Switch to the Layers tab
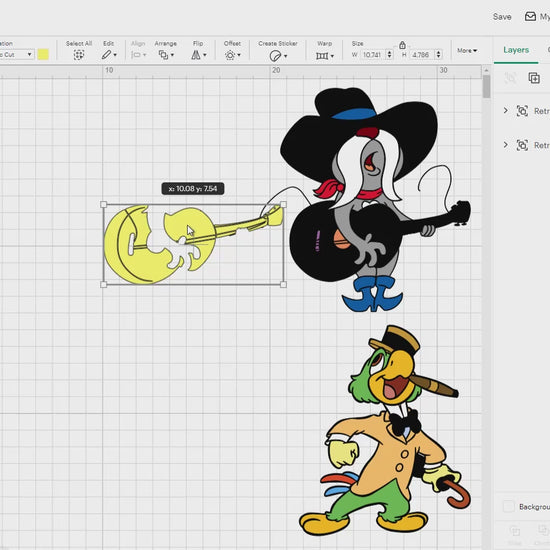The height and width of the screenshot is (550, 550). [x=516, y=50]
